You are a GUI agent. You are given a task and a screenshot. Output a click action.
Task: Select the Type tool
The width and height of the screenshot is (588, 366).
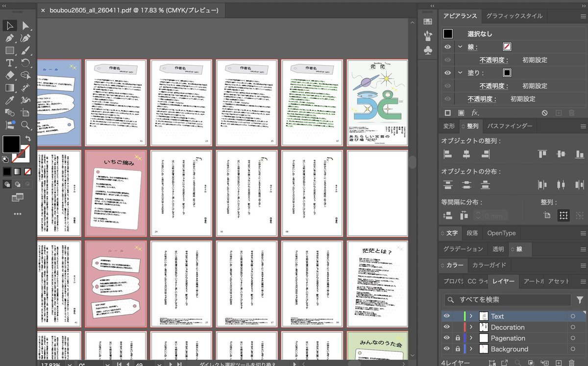coord(10,63)
